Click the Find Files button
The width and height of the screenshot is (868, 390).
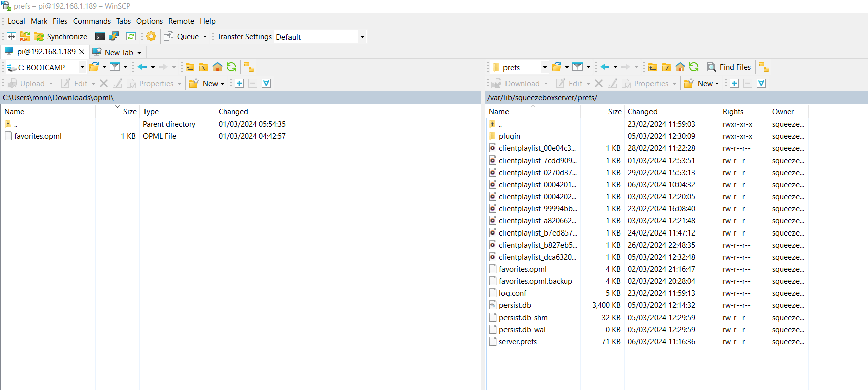click(729, 67)
